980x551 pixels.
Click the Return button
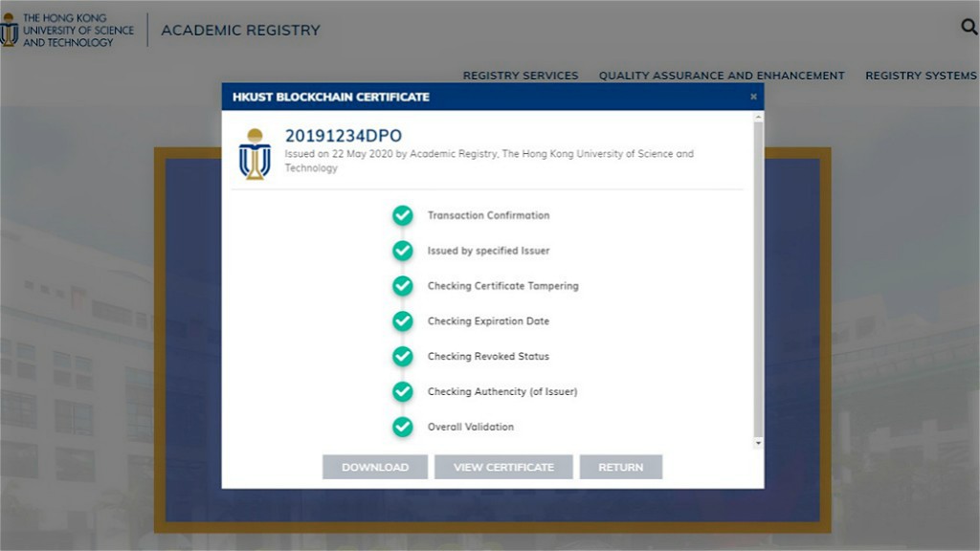[x=620, y=467]
